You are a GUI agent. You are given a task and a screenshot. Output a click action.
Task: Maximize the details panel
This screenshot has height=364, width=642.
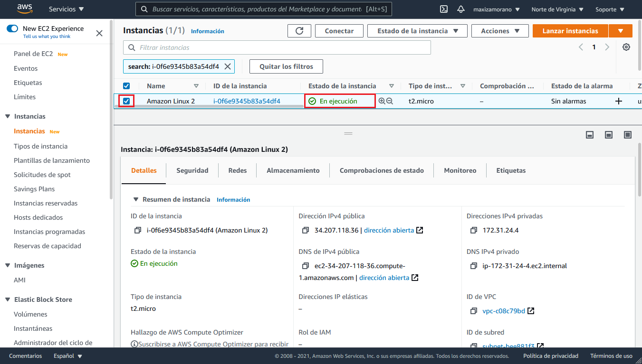627,135
